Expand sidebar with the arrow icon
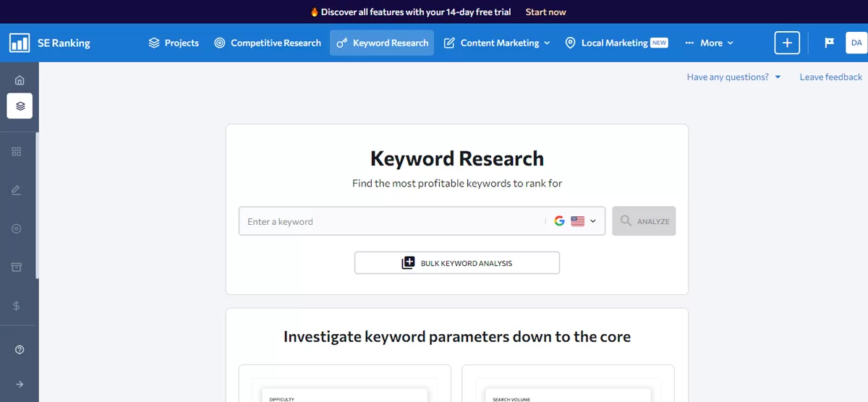This screenshot has width=868, height=402. [x=20, y=385]
